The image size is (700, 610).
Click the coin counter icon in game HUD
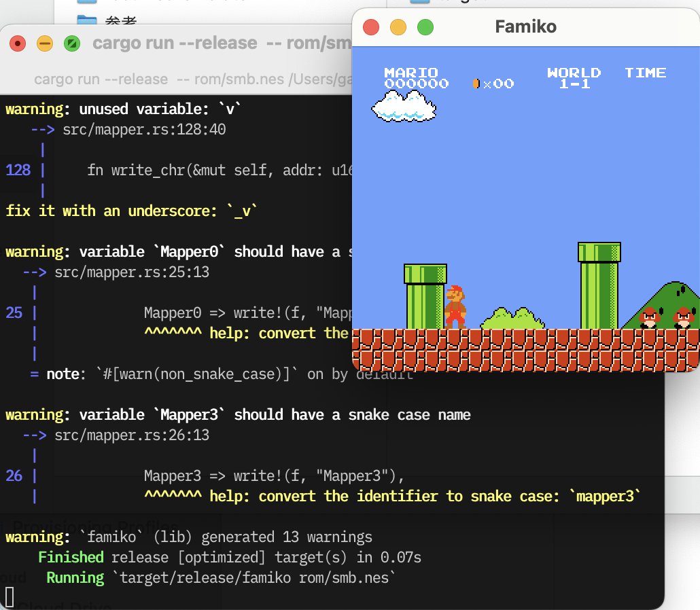point(476,84)
